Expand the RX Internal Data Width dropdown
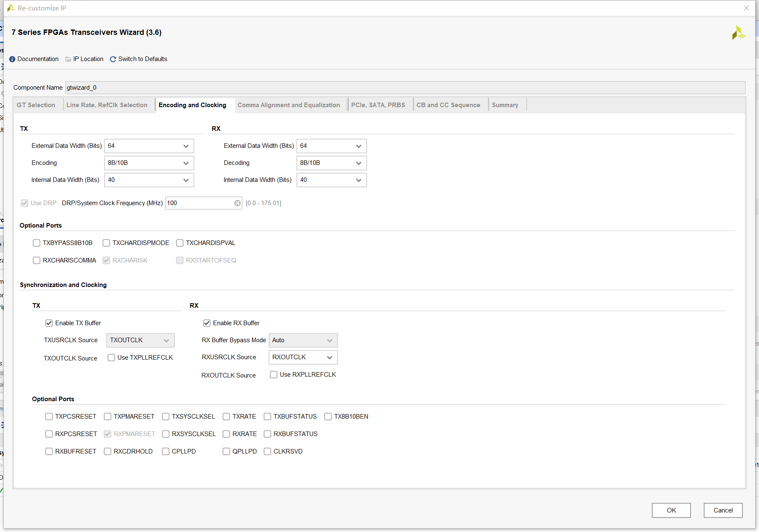This screenshot has width=759, height=532. pos(331,180)
